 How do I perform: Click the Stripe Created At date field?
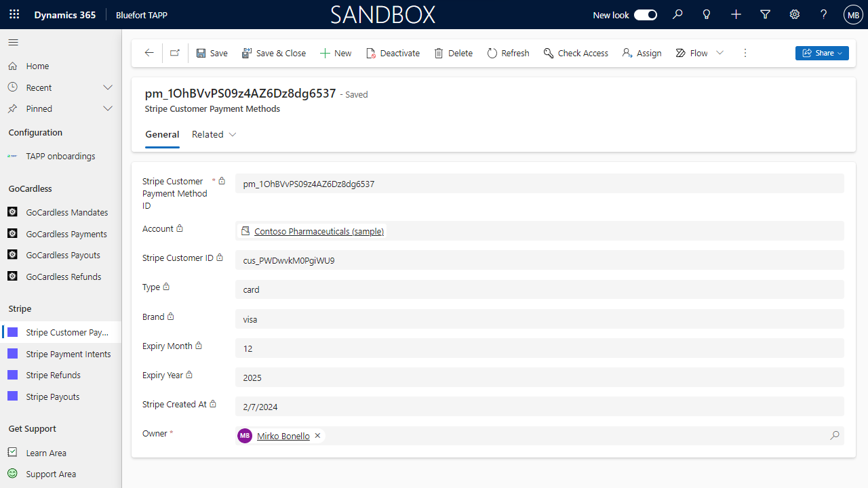(539, 407)
